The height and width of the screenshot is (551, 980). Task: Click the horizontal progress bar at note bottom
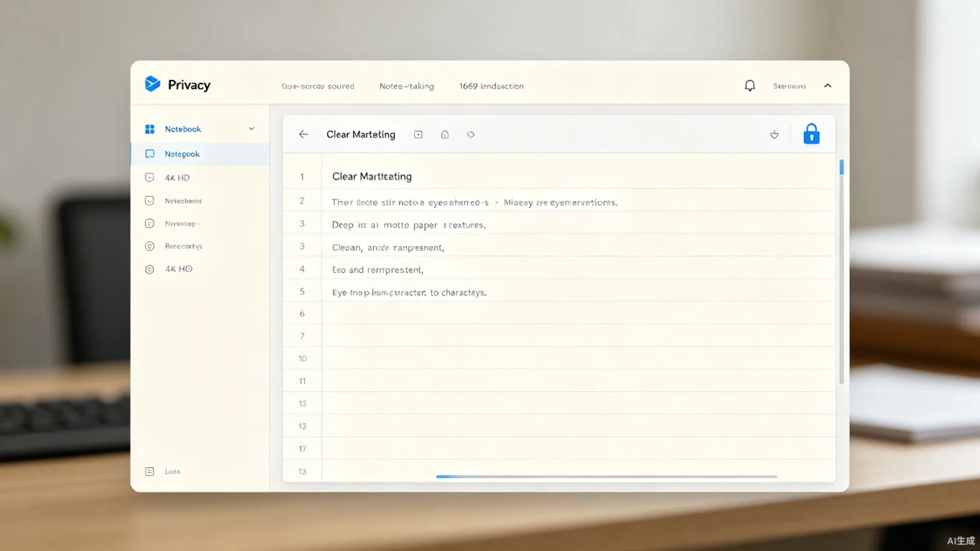tap(606, 477)
